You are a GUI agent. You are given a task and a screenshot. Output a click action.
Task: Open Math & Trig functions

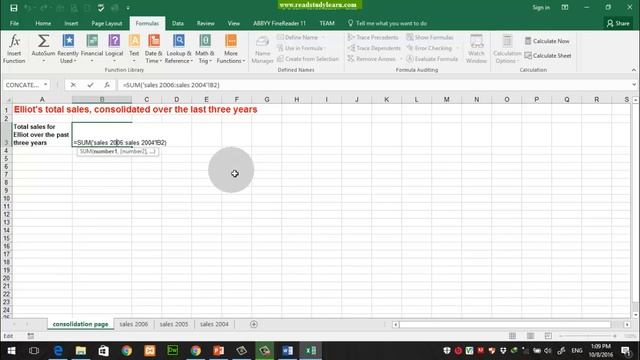[x=204, y=49]
